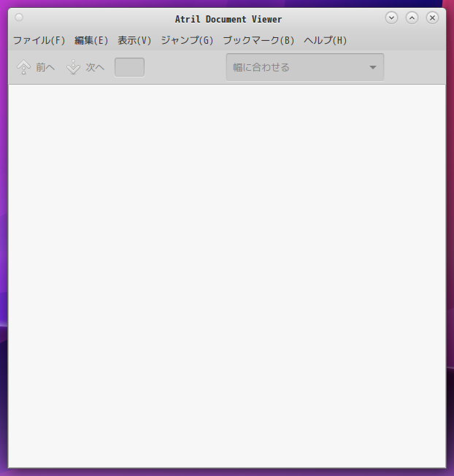The width and height of the screenshot is (454, 476).
Task: Click the 前へ previous page up-arrow icon
Action: click(23, 67)
